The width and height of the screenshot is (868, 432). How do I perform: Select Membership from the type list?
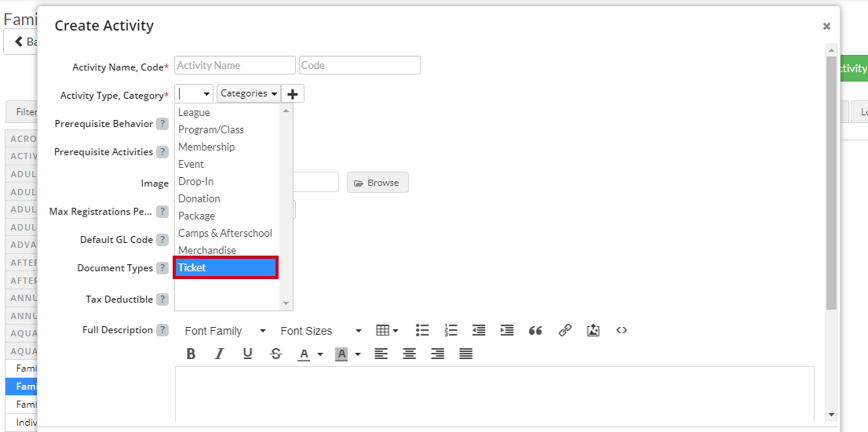tap(228, 147)
